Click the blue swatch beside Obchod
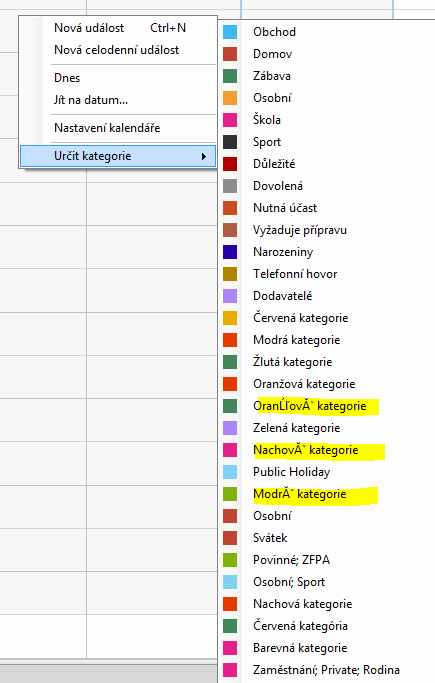The height and width of the screenshot is (683, 435). [230, 32]
